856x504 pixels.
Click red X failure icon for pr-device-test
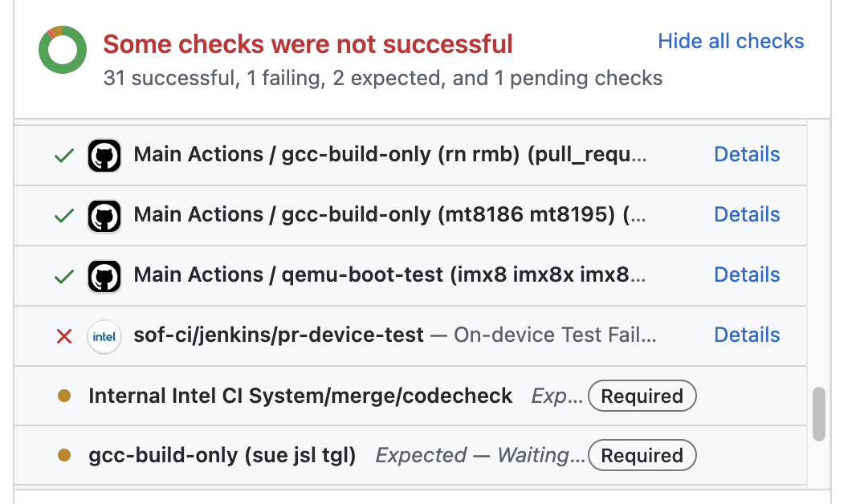[64, 335]
